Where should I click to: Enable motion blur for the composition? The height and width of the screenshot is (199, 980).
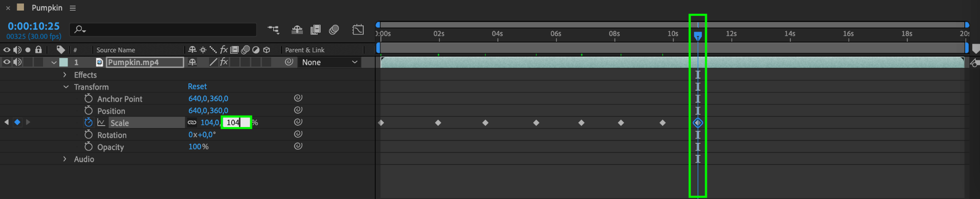point(334,30)
